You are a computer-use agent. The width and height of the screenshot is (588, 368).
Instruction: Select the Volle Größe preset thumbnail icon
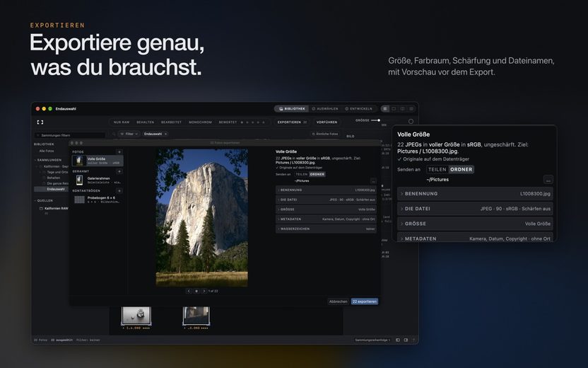78,161
